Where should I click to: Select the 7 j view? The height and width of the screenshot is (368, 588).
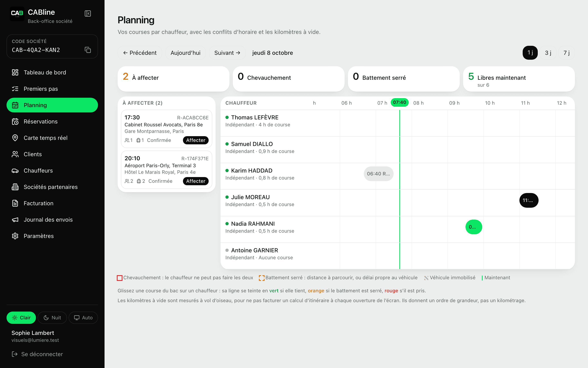pyautogui.click(x=566, y=53)
